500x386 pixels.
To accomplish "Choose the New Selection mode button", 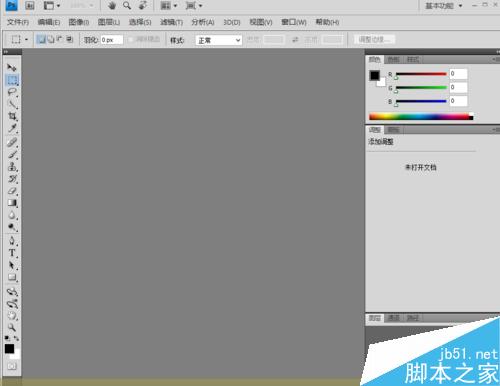I will 41,39.
